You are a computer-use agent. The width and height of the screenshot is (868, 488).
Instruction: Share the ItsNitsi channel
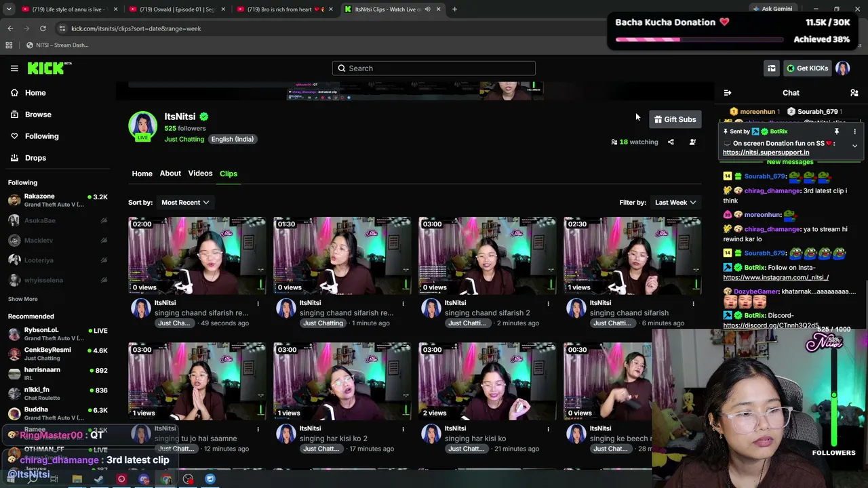tap(671, 142)
